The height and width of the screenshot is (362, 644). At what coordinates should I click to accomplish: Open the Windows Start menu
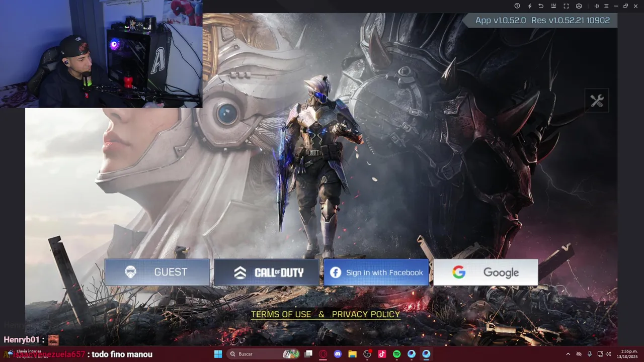218,354
